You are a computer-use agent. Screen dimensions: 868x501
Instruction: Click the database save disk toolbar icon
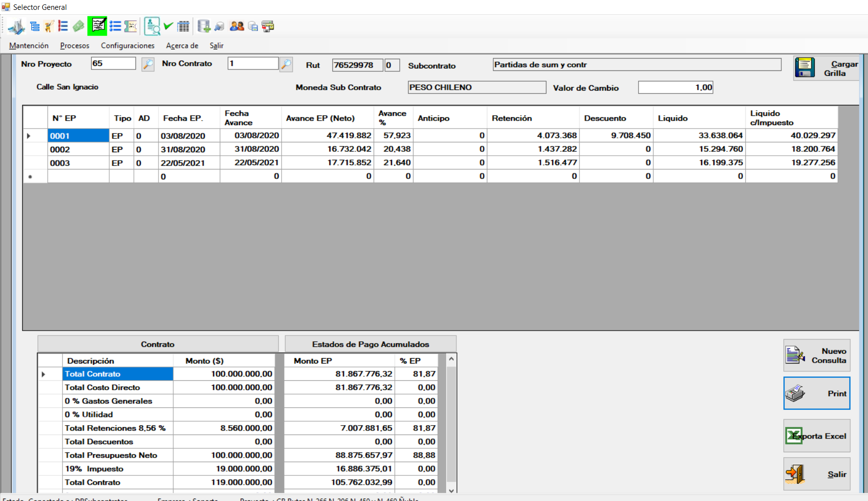[x=253, y=27]
